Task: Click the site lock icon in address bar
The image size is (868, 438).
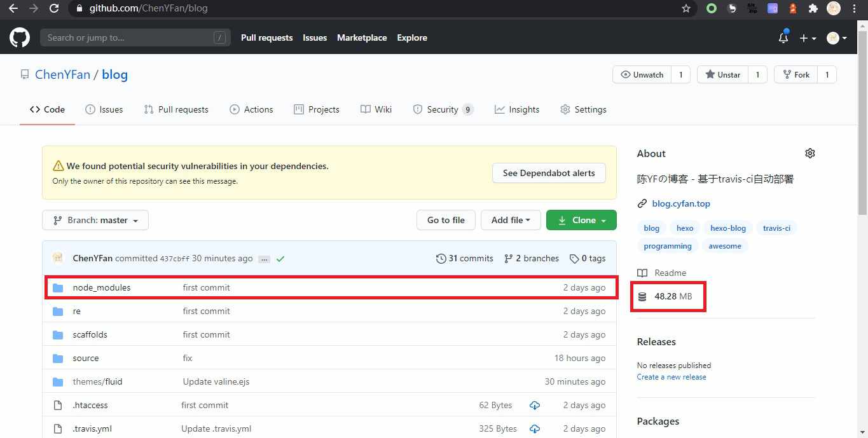Action: (x=79, y=8)
